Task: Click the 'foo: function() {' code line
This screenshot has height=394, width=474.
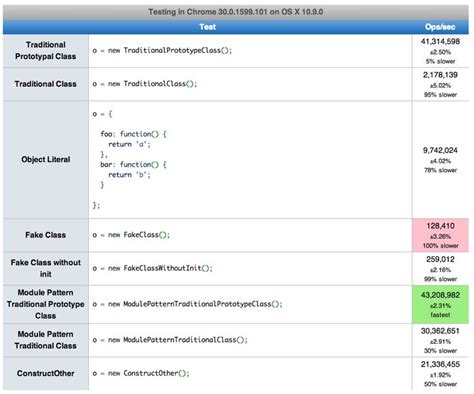Action: pyautogui.click(x=133, y=134)
